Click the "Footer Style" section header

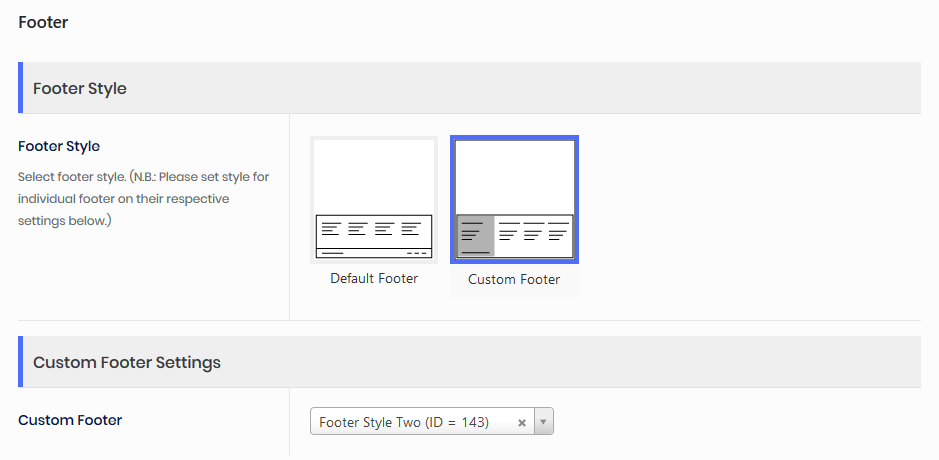pyautogui.click(x=80, y=88)
